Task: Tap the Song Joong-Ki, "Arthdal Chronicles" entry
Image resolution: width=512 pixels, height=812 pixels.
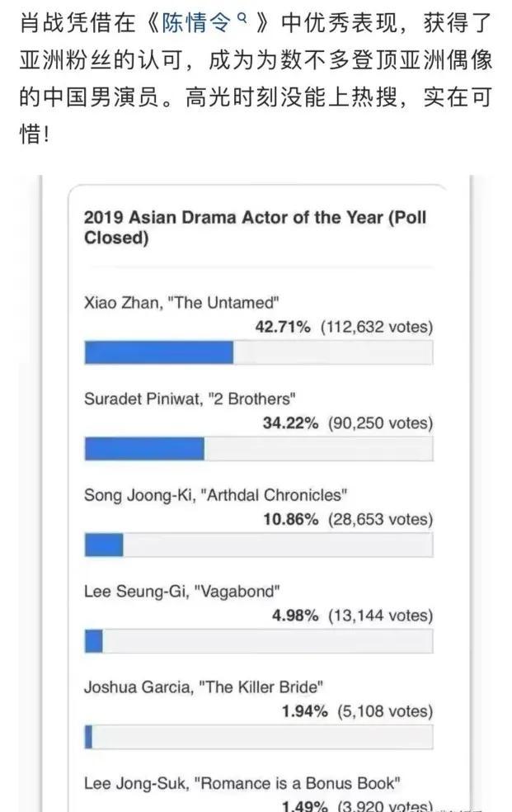Action: click(215, 495)
